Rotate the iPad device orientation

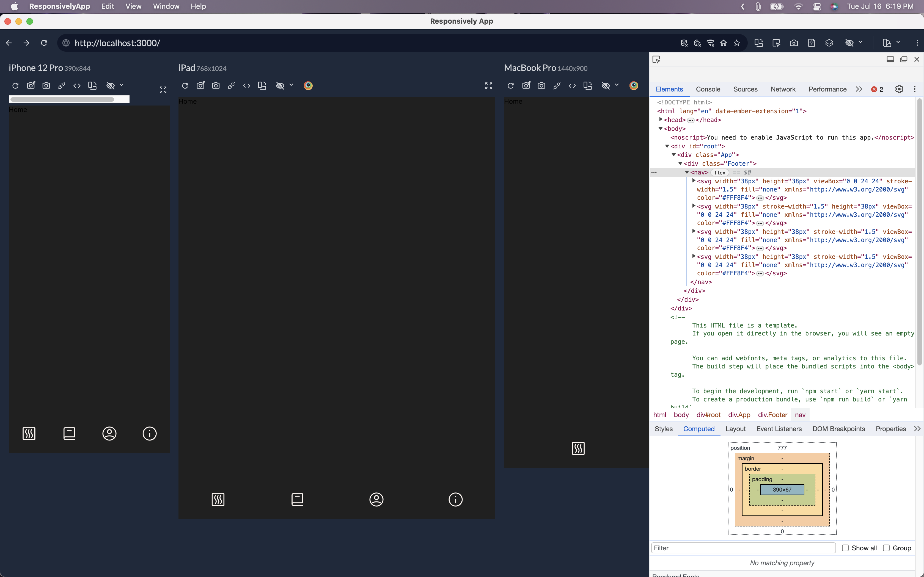[262, 85]
